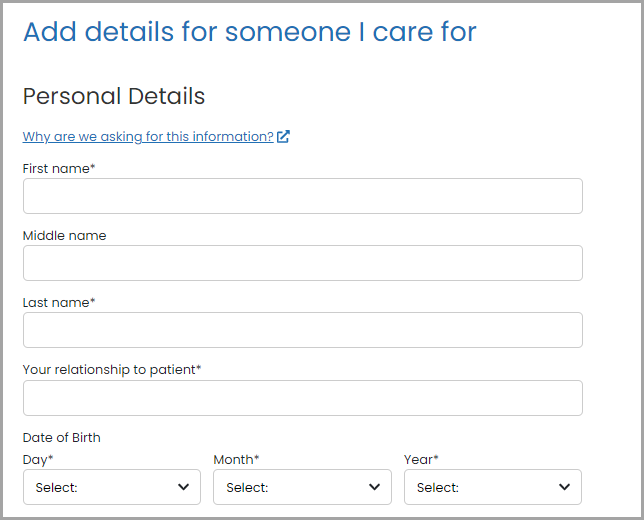Click the "Personal Details" section heading

(114, 96)
